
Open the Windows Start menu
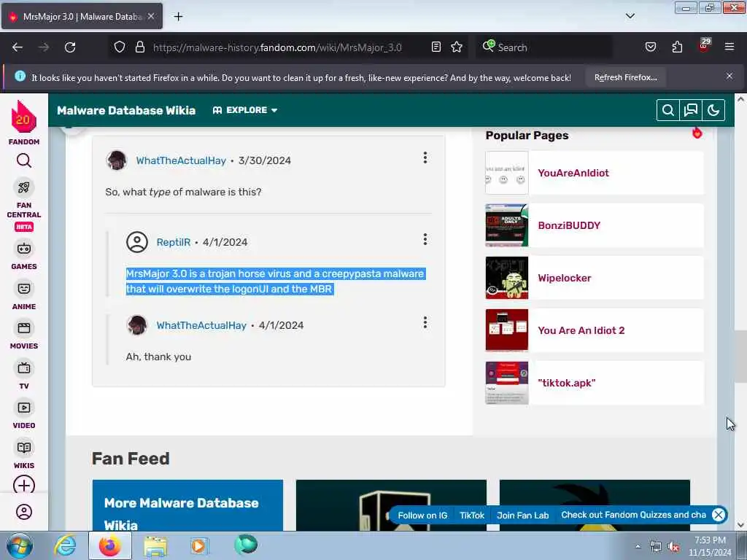[x=20, y=545]
